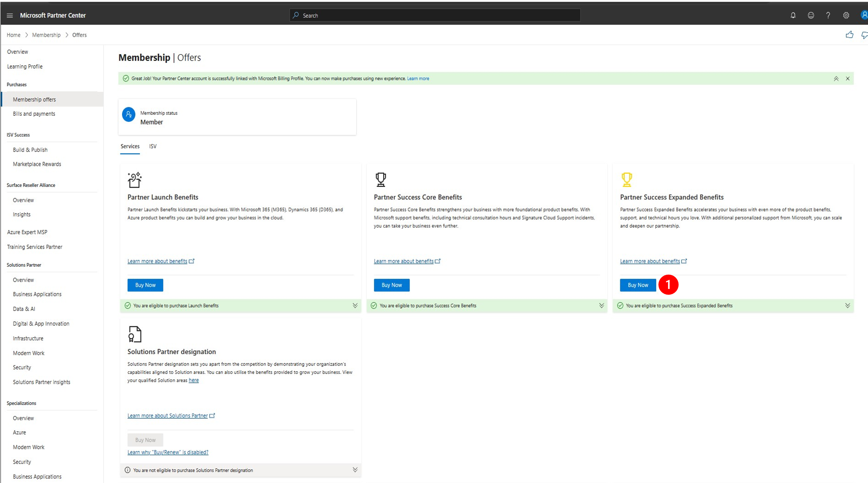Open Insights under Surface Reseller Alliance
This screenshot has height=483, width=868.
(21, 214)
